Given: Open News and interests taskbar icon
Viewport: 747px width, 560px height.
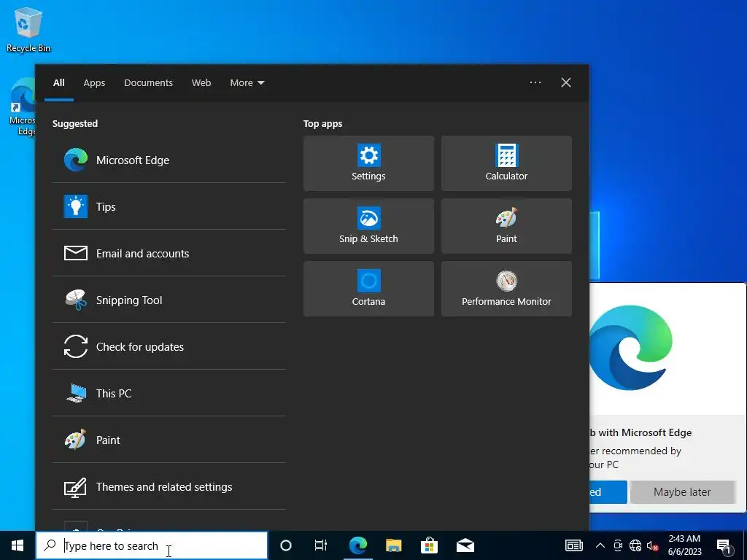Looking at the screenshot, I should coord(573,545).
